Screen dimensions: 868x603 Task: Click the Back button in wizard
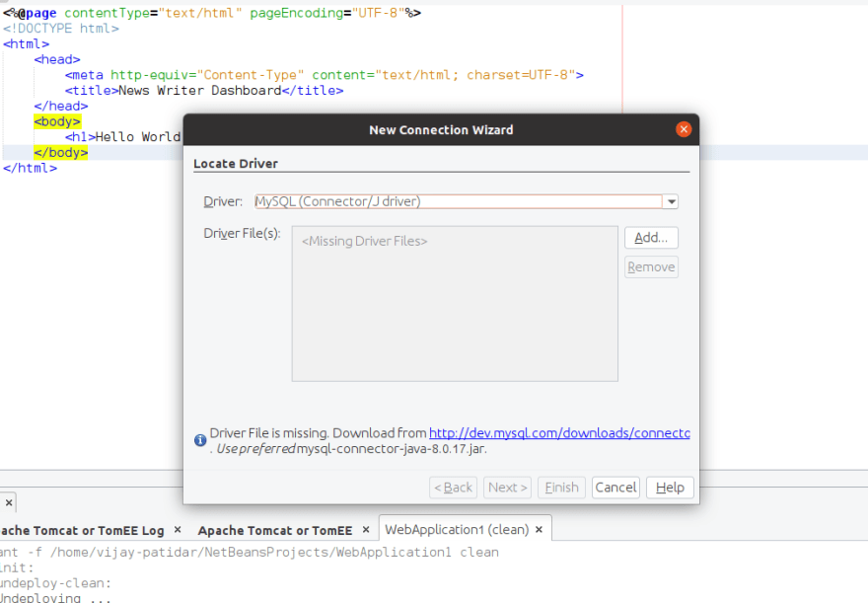[453, 488]
